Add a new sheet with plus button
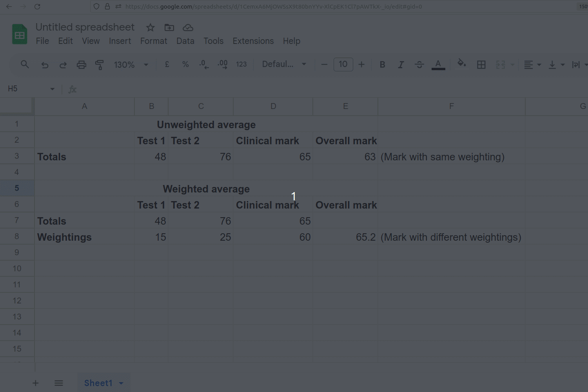The height and width of the screenshot is (392, 588). click(35, 383)
